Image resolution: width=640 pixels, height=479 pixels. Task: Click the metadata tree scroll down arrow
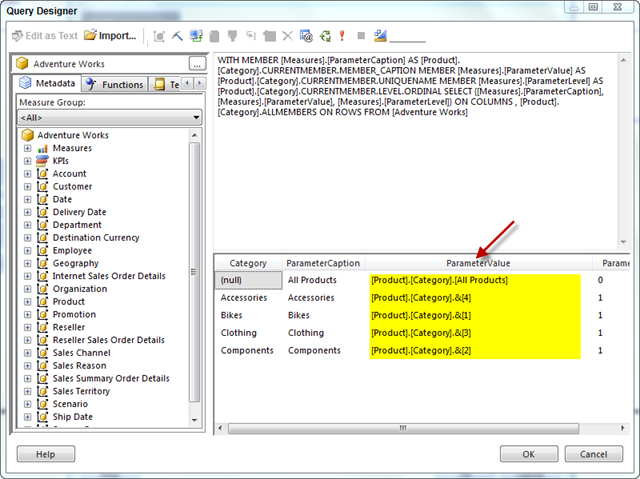tap(195, 420)
